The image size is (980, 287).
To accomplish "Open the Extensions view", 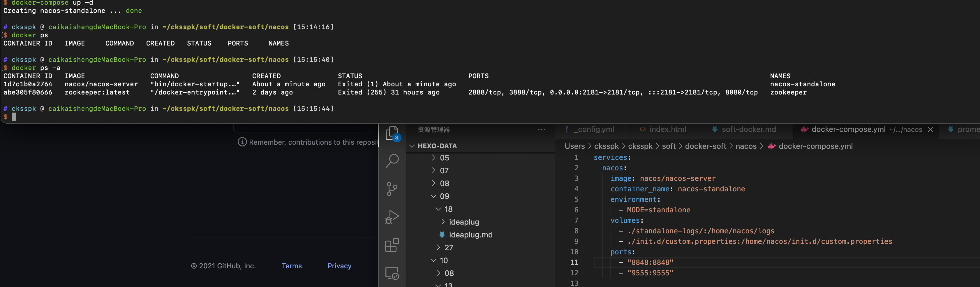I will pyautogui.click(x=392, y=245).
